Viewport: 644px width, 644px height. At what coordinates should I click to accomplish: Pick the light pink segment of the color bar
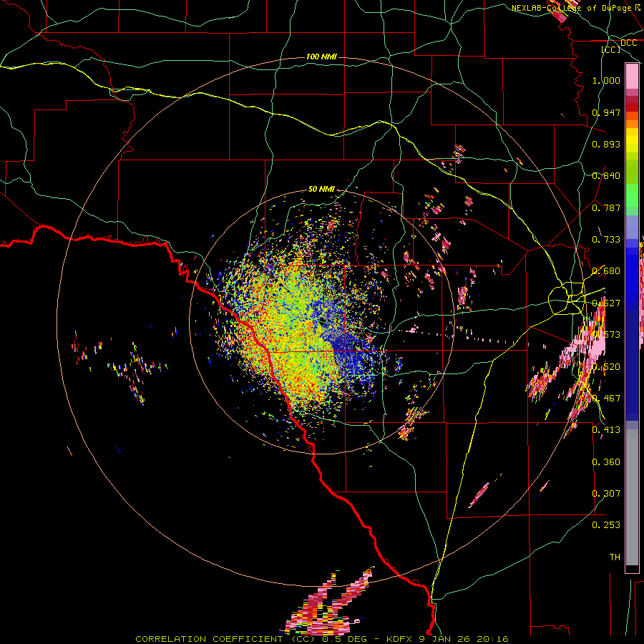(x=632, y=76)
